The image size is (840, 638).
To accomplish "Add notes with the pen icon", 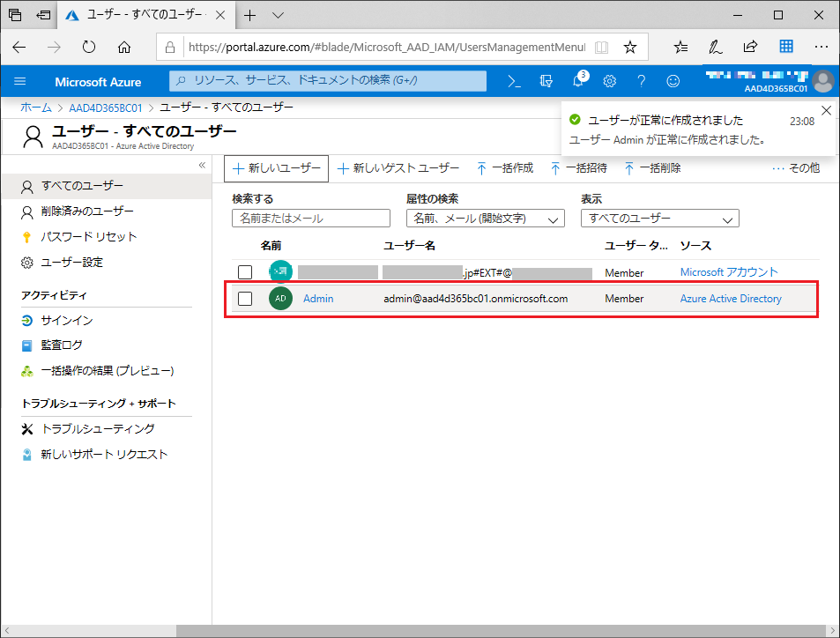I will click(x=715, y=47).
